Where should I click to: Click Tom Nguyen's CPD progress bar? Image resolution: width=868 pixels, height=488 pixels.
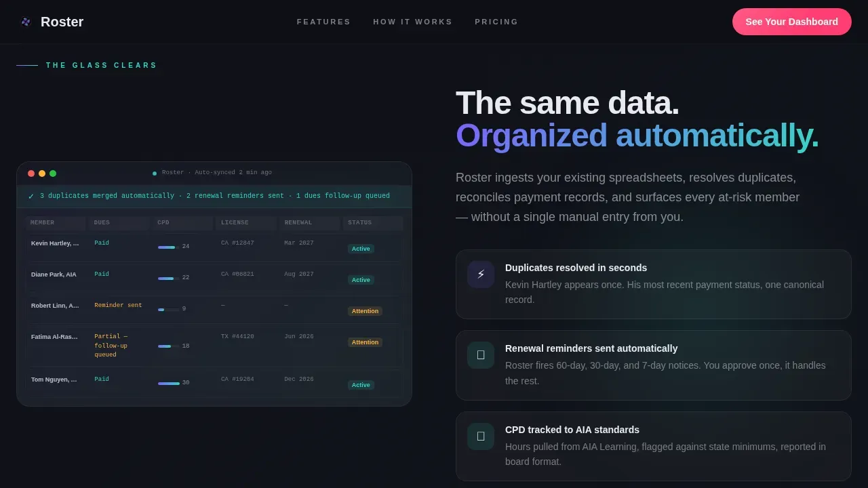pos(169,384)
